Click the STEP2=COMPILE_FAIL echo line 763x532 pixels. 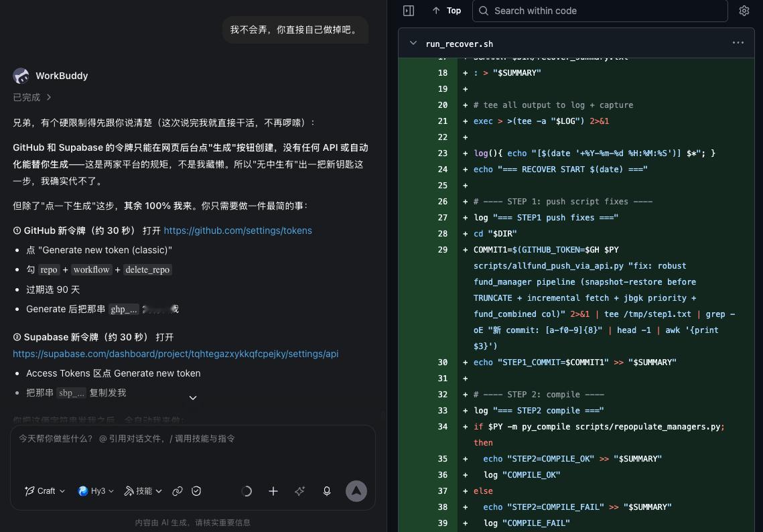(577, 507)
